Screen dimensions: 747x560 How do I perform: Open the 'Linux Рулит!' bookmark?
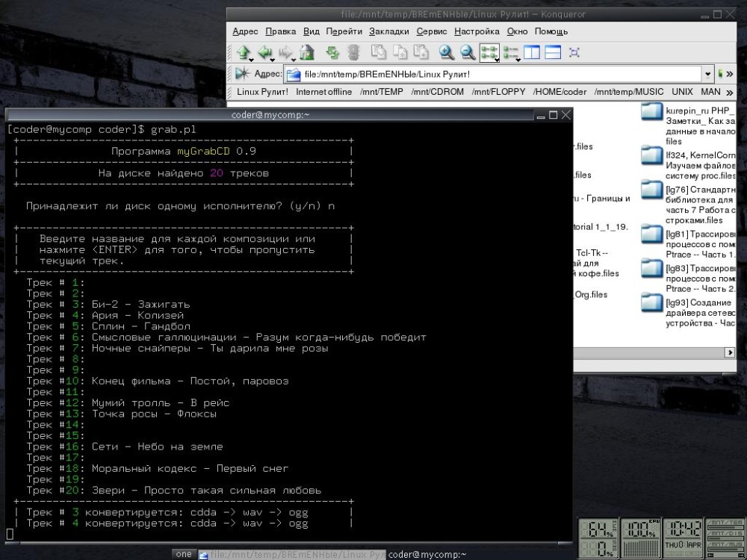pyautogui.click(x=262, y=92)
